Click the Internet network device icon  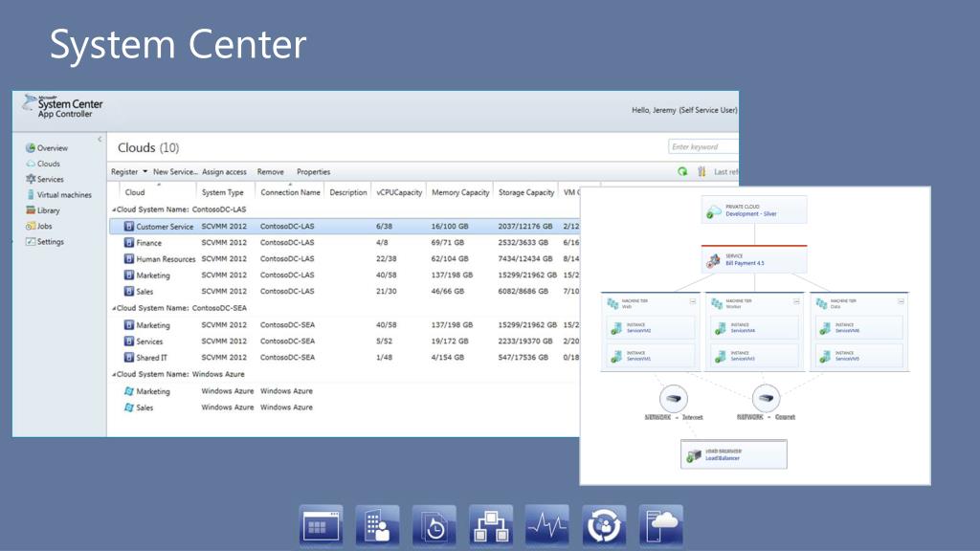point(673,398)
